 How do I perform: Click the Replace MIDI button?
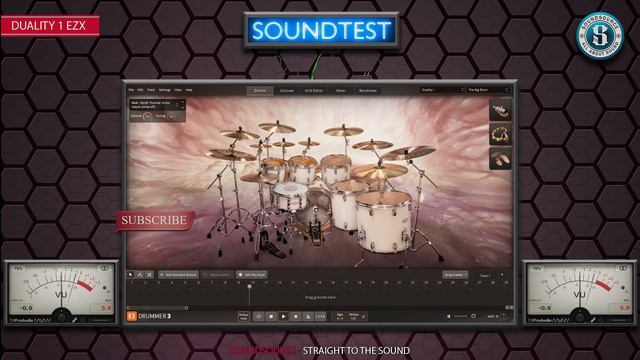(x=218, y=275)
